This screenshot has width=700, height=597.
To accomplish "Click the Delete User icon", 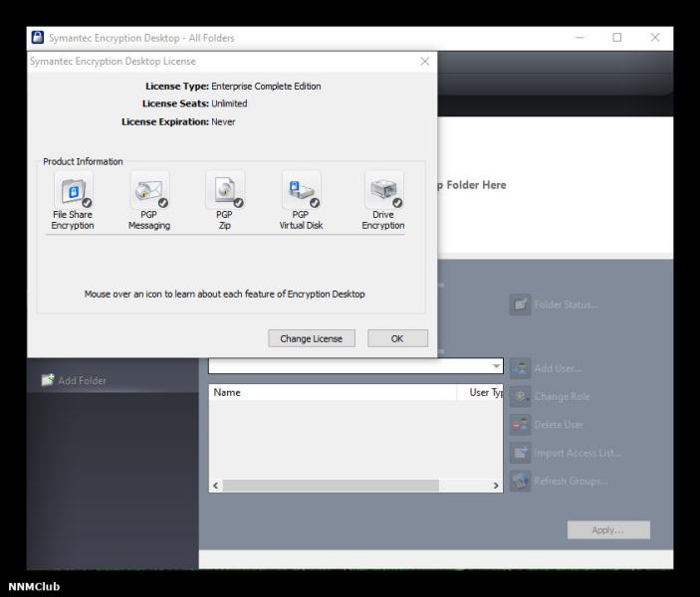I will click(520, 424).
